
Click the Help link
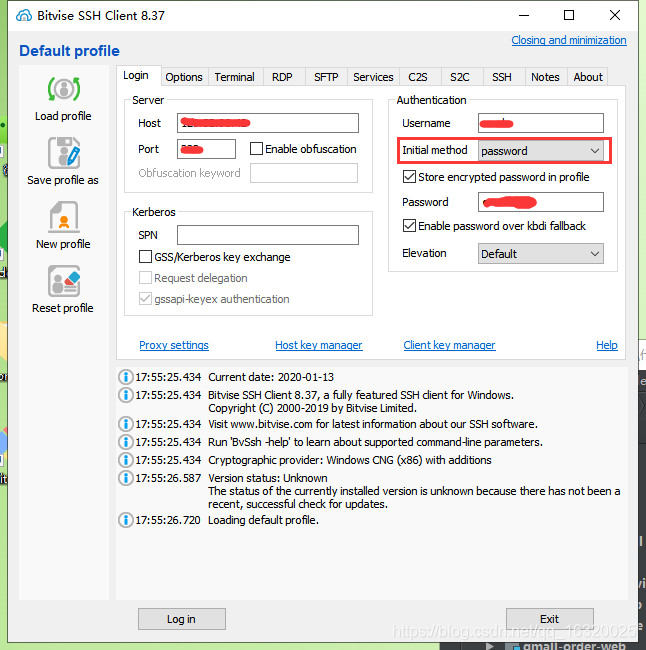pyautogui.click(x=607, y=345)
